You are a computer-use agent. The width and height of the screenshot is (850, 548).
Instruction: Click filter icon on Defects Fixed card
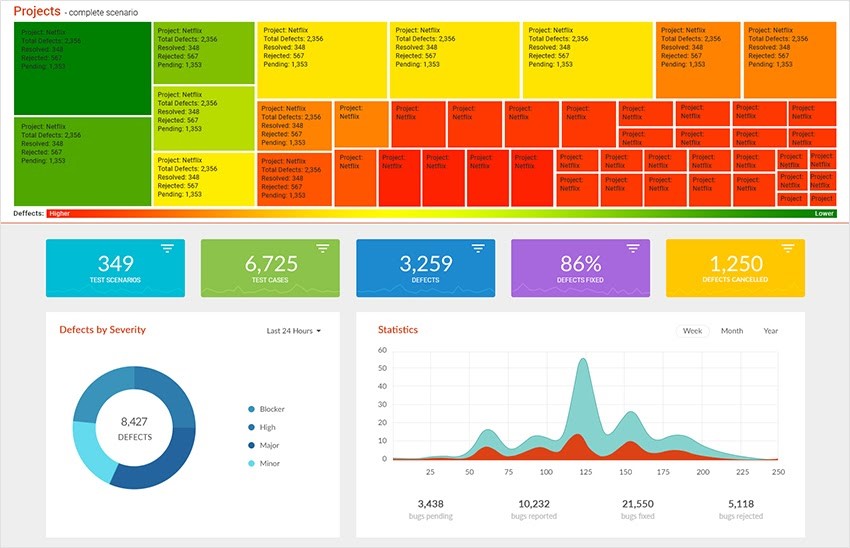tap(633, 248)
